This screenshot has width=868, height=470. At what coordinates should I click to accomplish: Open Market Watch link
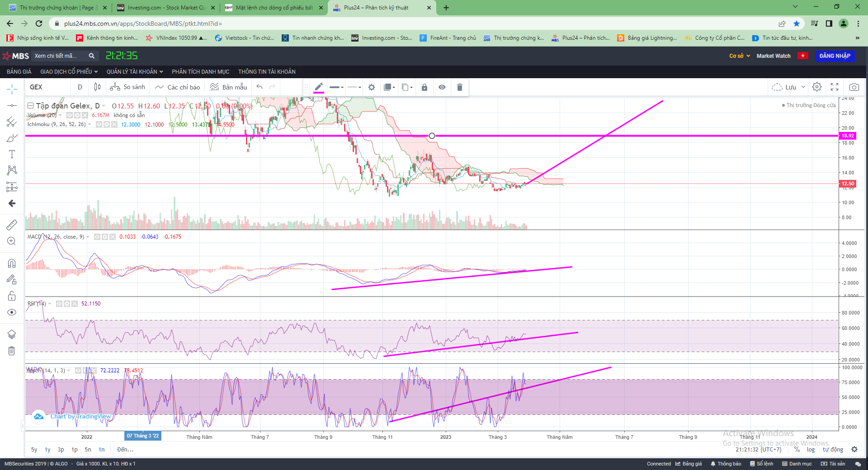774,56
